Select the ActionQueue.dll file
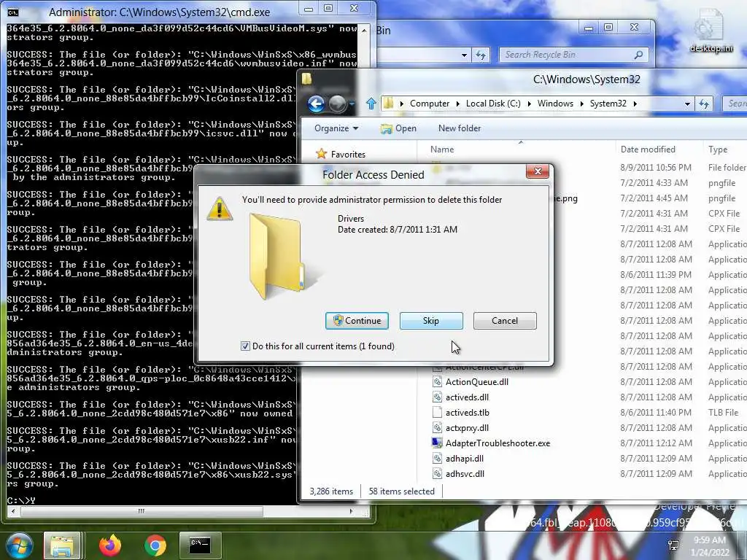 point(477,382)
